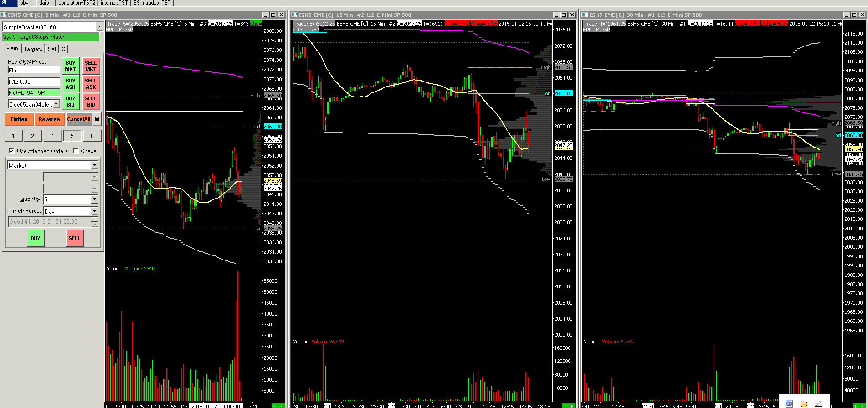Set order quantity to 2
The height and width of the screenshot is (408, 868).
(32, 136)
